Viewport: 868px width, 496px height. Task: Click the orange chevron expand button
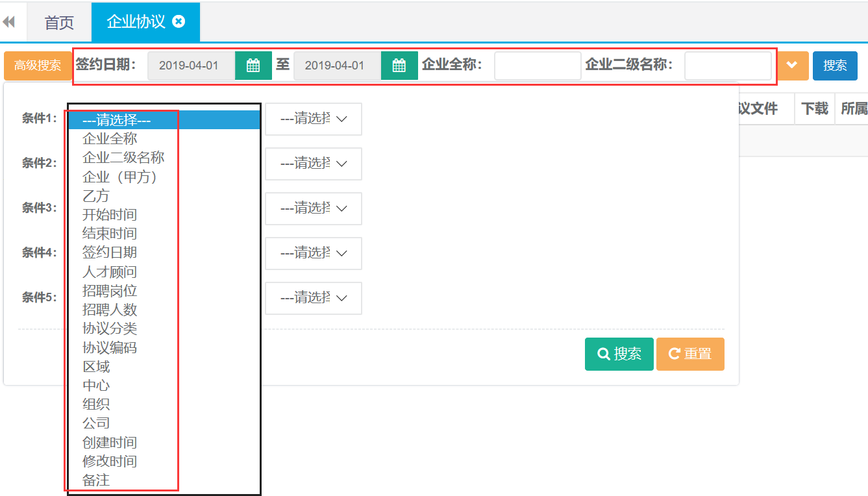coord(792,66)
